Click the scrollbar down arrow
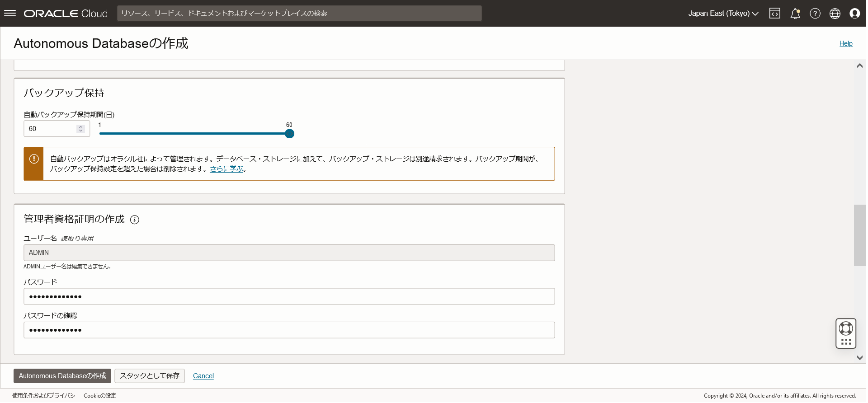Screen dimensions: 868x403 [x=859, y=358]
